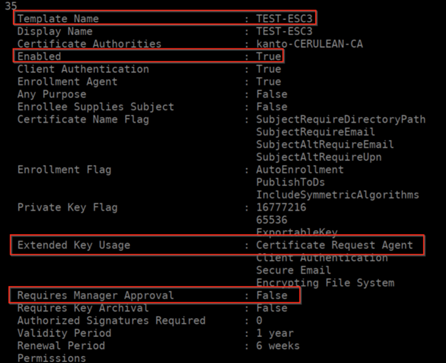This screenshot has height=363, width=446.
Task: Select the "Display Name" field label
Action: click(x=55, y=31)
